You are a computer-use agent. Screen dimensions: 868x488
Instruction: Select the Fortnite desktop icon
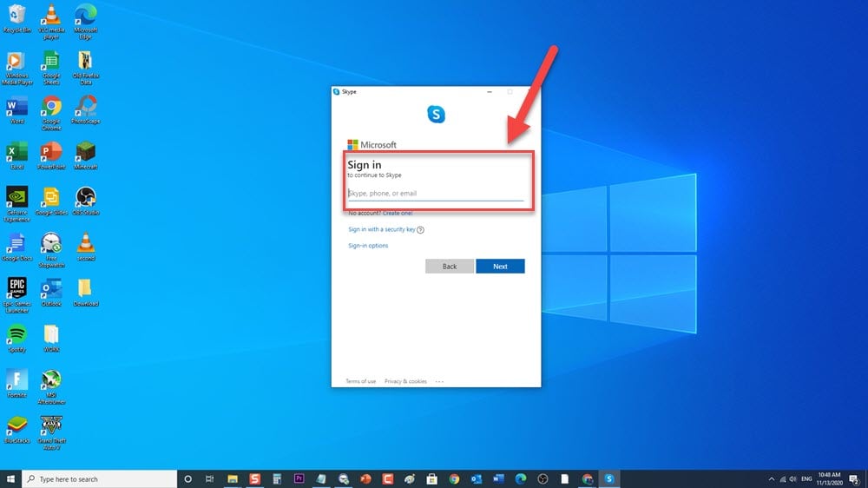pyautogui.click(x=17, y=384)
